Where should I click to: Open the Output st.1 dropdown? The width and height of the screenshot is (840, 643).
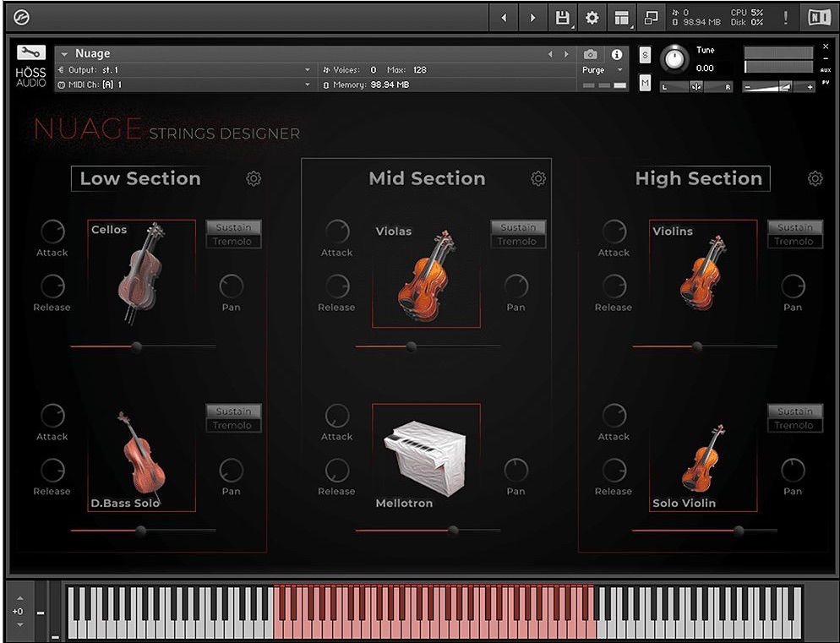307,69
